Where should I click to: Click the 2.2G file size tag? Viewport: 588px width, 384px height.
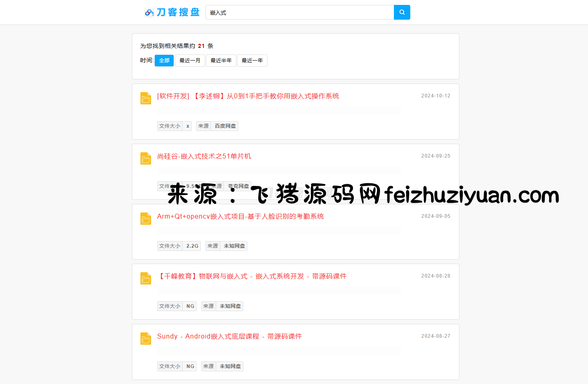click(192, 246)
